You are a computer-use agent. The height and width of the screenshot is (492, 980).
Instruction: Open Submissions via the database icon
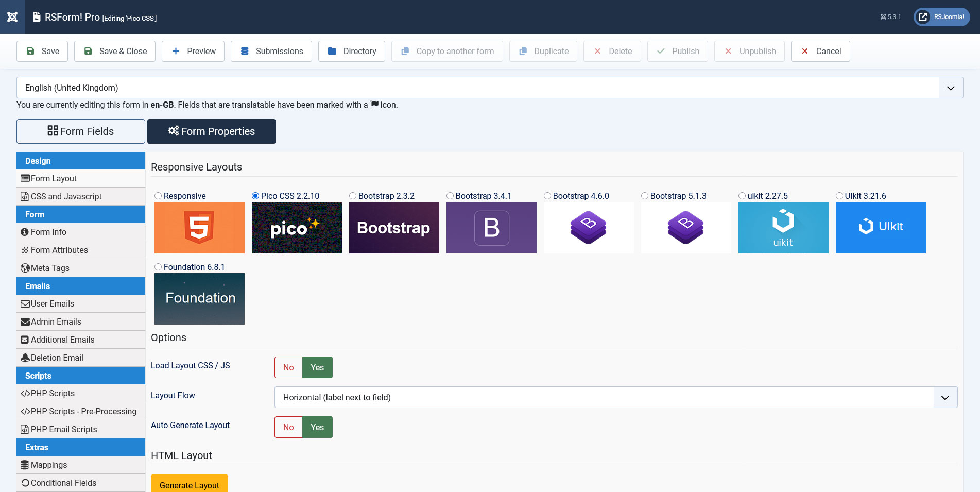[x=245, y=51]
